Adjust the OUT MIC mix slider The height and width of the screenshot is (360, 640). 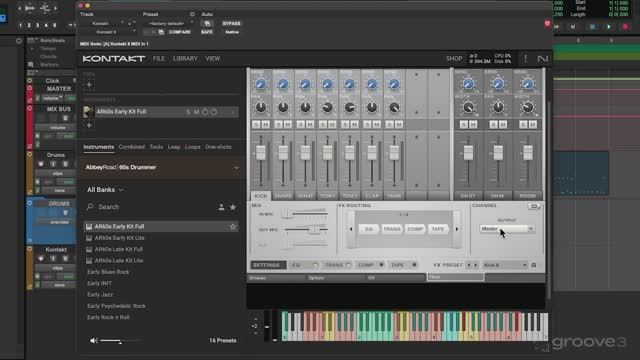(313, 229)
